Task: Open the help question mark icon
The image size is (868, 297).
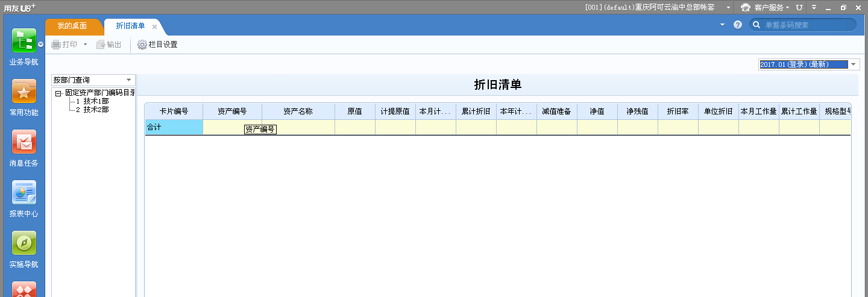Action: (738, 25)
